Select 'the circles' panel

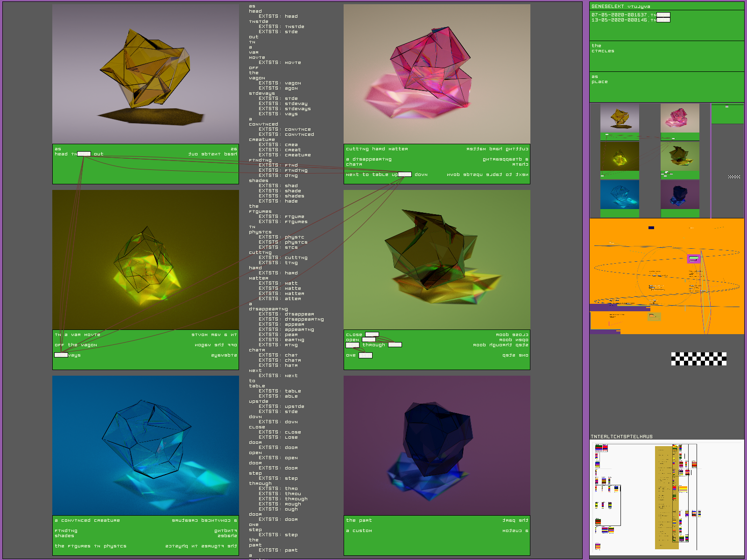tap(666, 56)
